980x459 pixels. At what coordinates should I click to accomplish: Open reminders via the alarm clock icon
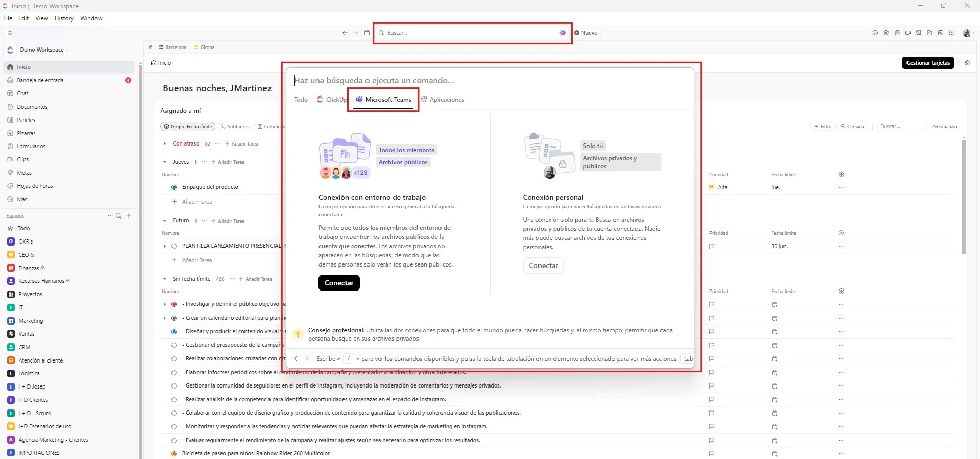(x=919, y=33)
